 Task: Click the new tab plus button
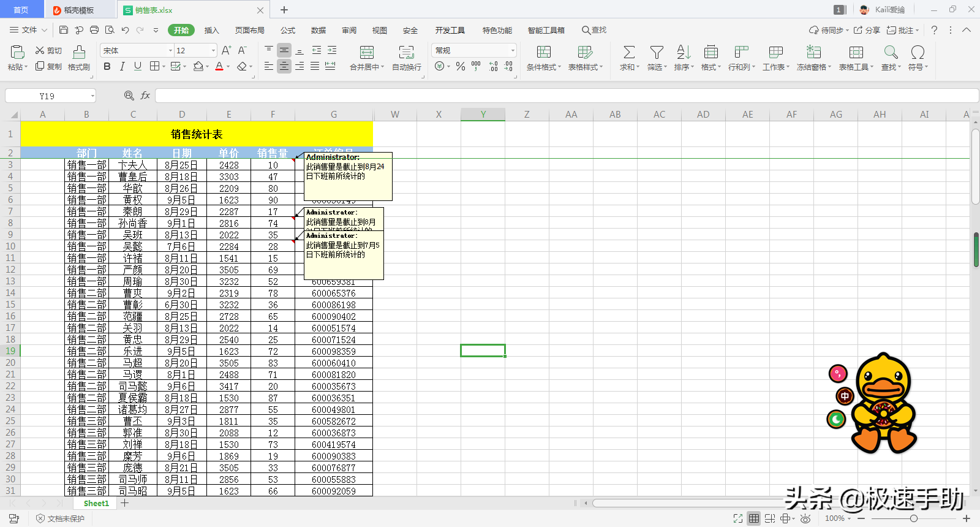(x=284, y=10)
